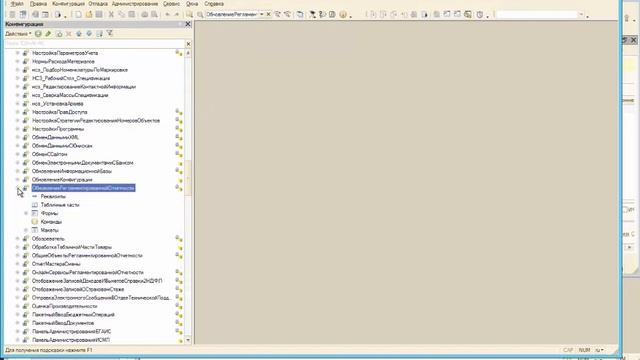The height and width of the screenshot is (360, 640).
Task: Open the Правка menu
Action: click(38, 4)
